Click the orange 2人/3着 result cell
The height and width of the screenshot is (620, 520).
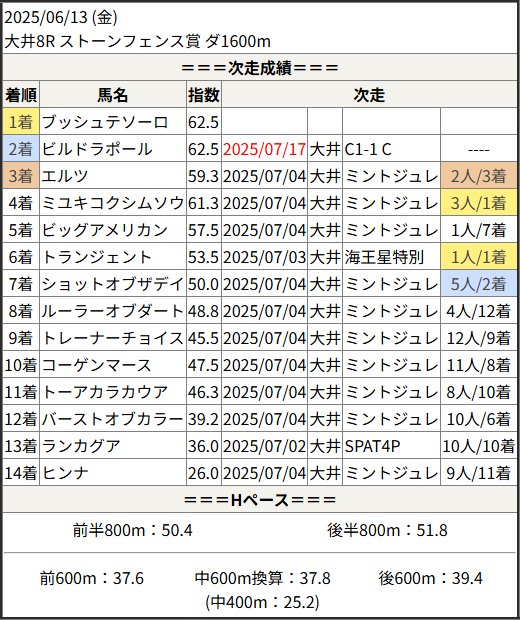[x=478, y=176]
